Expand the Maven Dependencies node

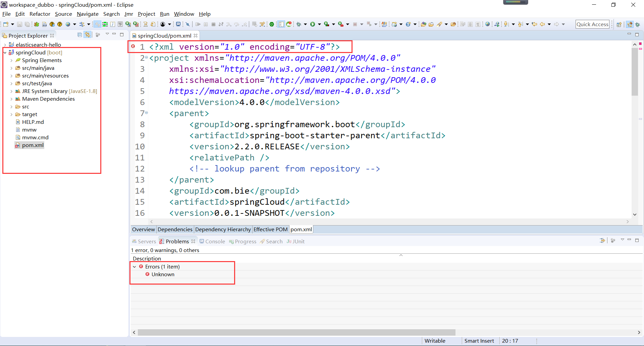[11, 99]
